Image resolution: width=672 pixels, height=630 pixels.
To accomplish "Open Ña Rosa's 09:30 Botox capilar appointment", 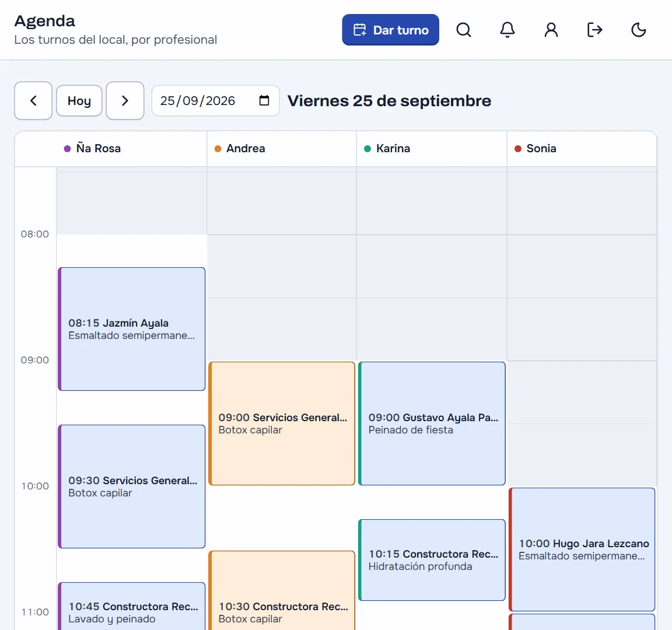I will click(x=132, y=487).
